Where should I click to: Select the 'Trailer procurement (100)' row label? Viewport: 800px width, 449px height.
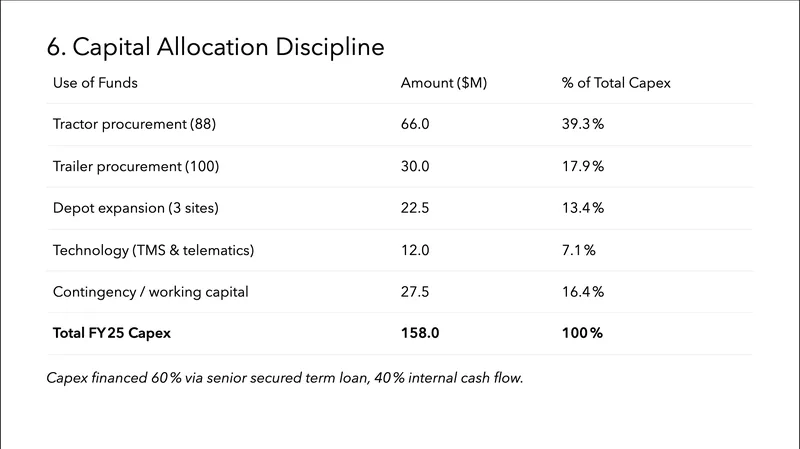[x=135, y=166]
